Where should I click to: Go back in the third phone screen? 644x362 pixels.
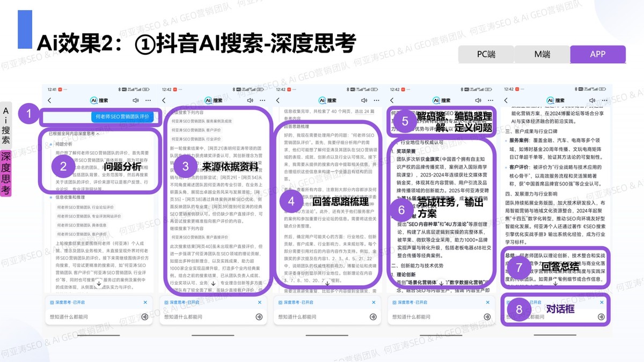278,100
